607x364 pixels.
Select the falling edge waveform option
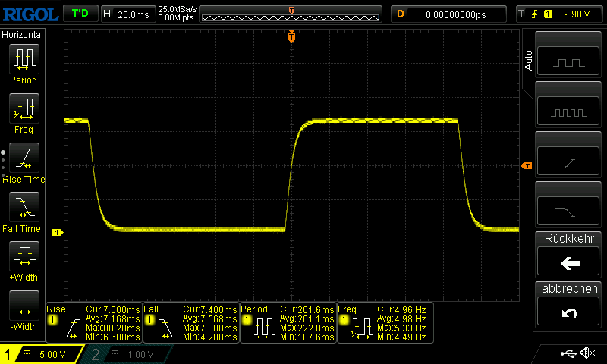tap(570, 211)
